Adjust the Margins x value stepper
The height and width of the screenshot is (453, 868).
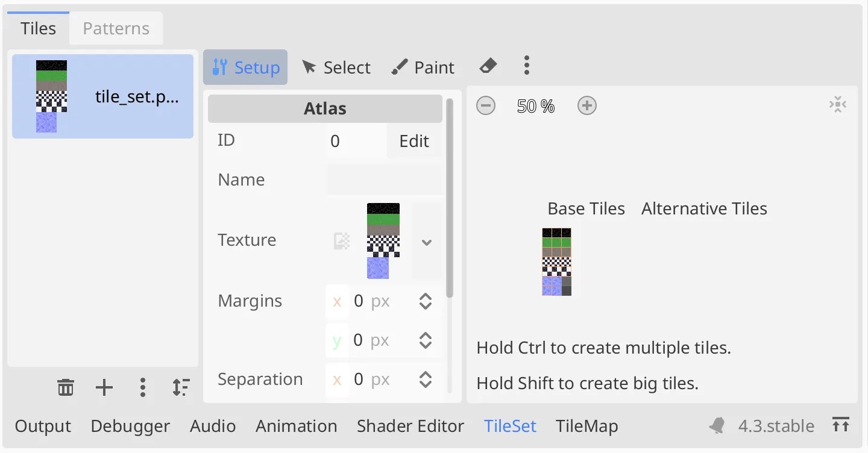coord(426,301)
